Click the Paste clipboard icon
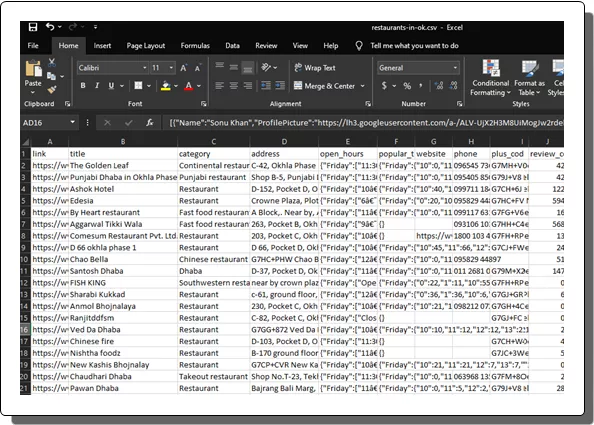594x425 pixels. (33, 69)
